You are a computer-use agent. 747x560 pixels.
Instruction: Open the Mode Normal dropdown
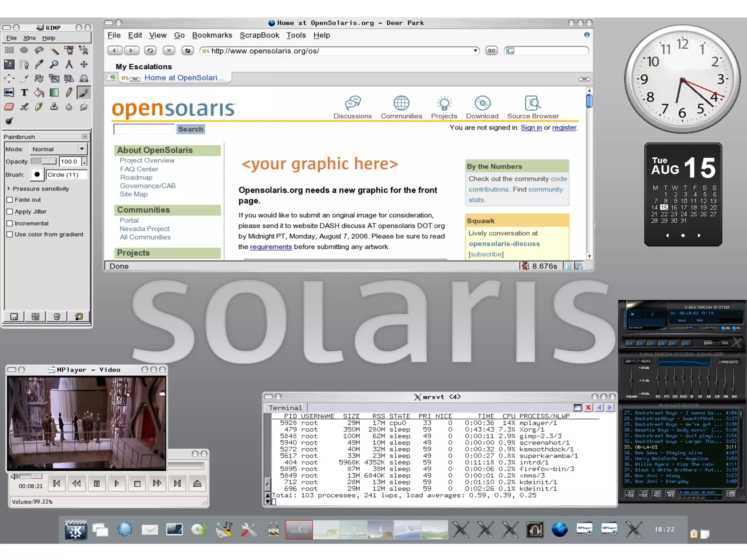click(59, 149)
